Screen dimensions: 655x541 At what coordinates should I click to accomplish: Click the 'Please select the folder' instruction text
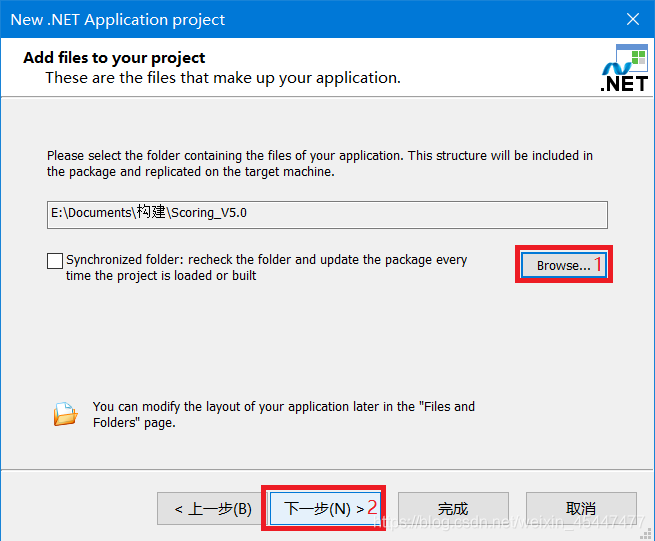coord(320,163)
